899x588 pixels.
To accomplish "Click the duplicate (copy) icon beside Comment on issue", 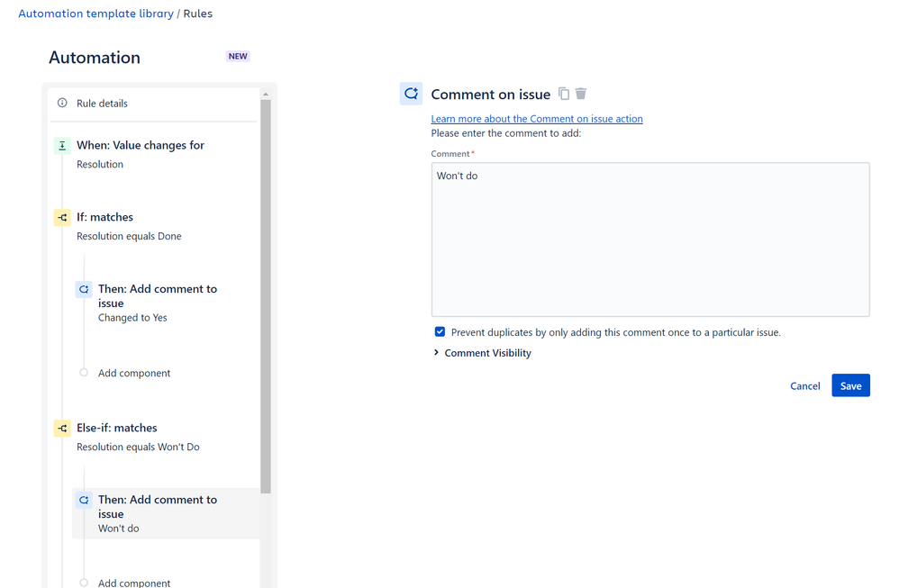I will coord(564,94).
